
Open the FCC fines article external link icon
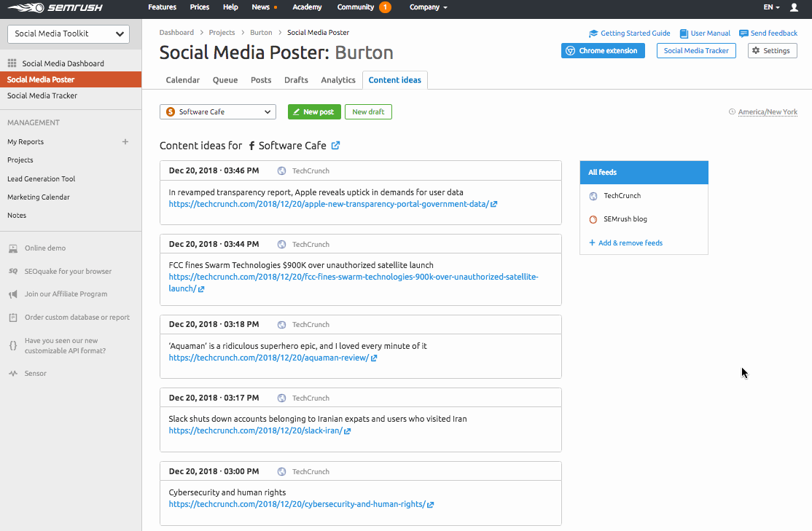(x=201, y=289)
